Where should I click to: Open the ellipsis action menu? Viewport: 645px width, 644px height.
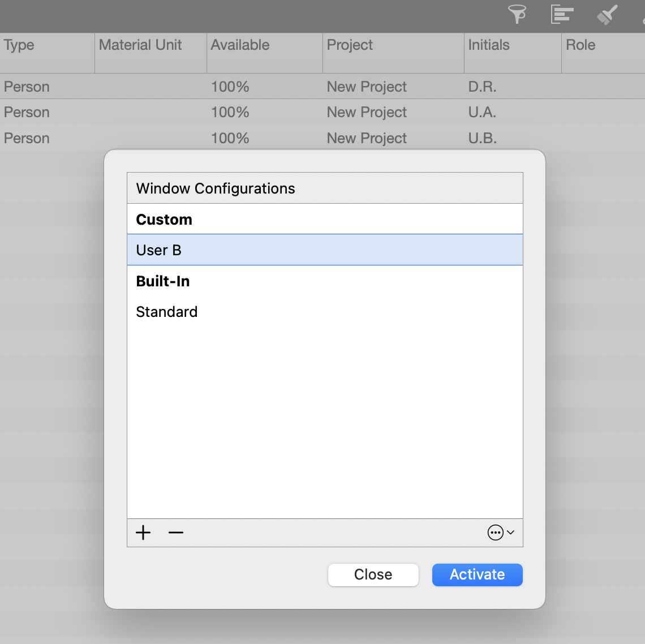(x=495, y=533)
